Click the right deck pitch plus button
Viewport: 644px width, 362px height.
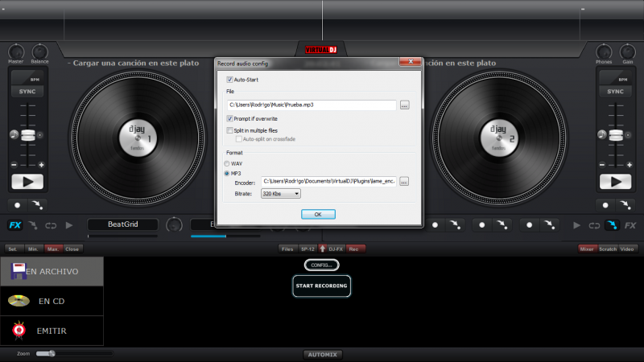pos(630,165)
